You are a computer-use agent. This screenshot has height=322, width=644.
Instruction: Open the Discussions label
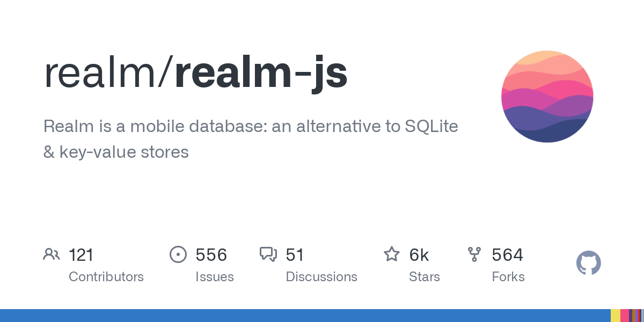click(321, 277)
